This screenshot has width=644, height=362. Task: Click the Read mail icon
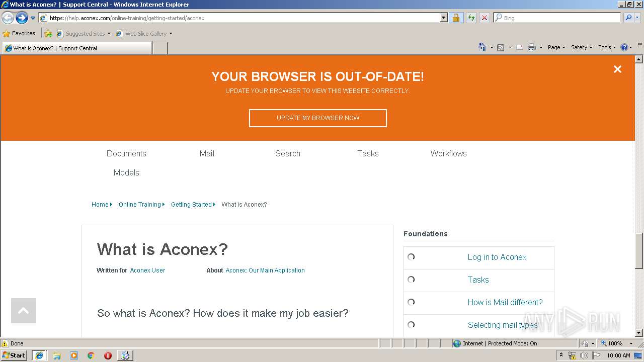click(520, 47)
